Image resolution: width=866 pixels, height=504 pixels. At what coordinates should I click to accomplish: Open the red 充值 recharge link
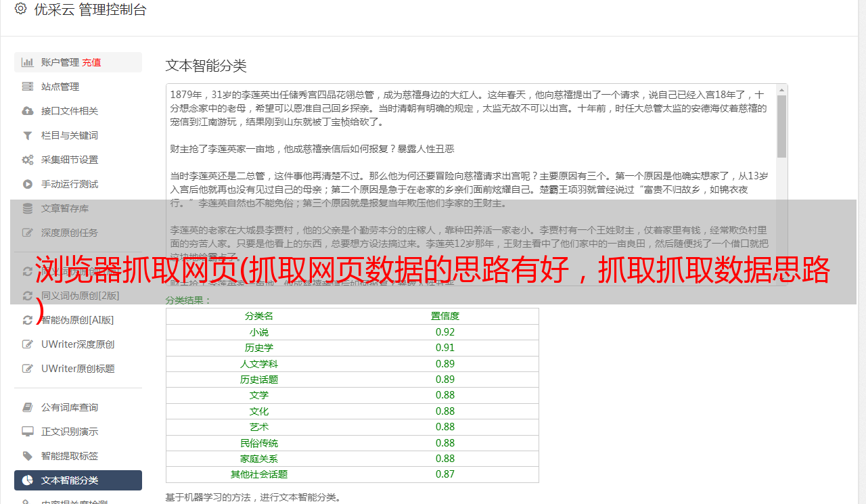pos(92,62)
